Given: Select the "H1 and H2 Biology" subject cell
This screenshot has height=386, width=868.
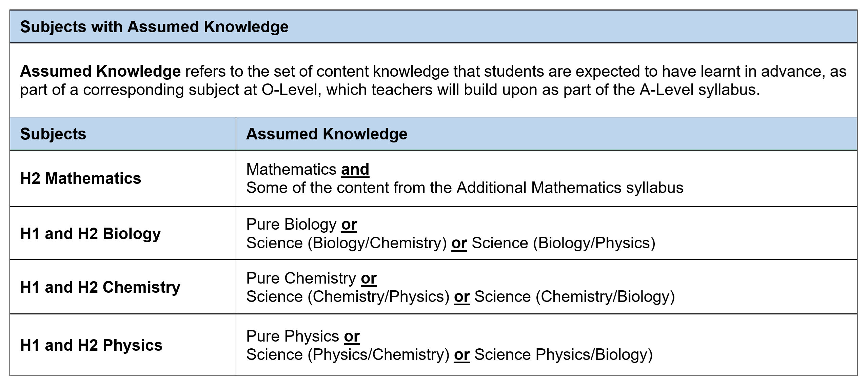Looking at the screenshot, I should [91, 234].
